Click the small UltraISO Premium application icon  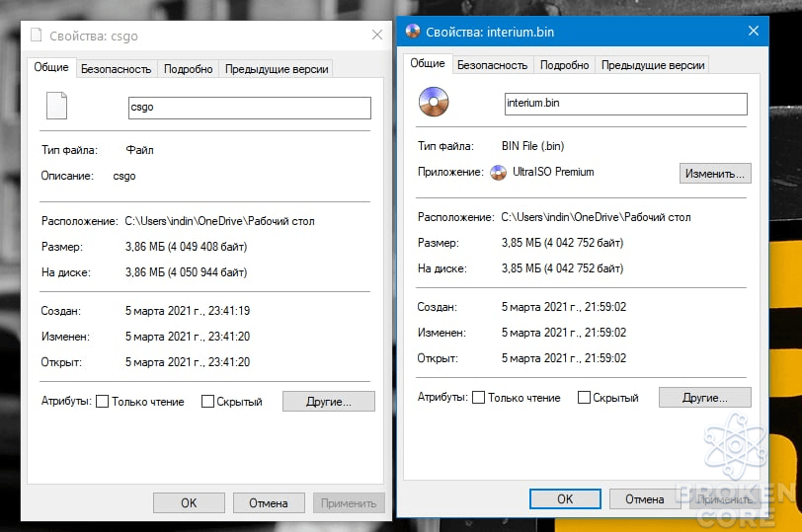coord(498,173)
